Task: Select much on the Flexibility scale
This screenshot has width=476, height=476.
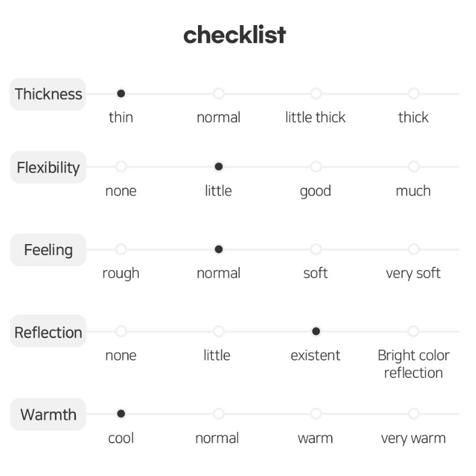Action: [414, 166]
